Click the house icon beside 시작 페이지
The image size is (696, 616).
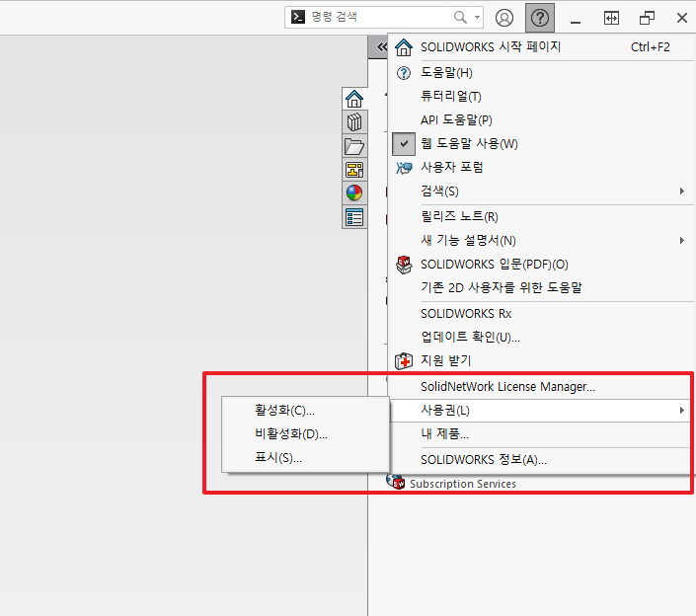pos(404,47)
